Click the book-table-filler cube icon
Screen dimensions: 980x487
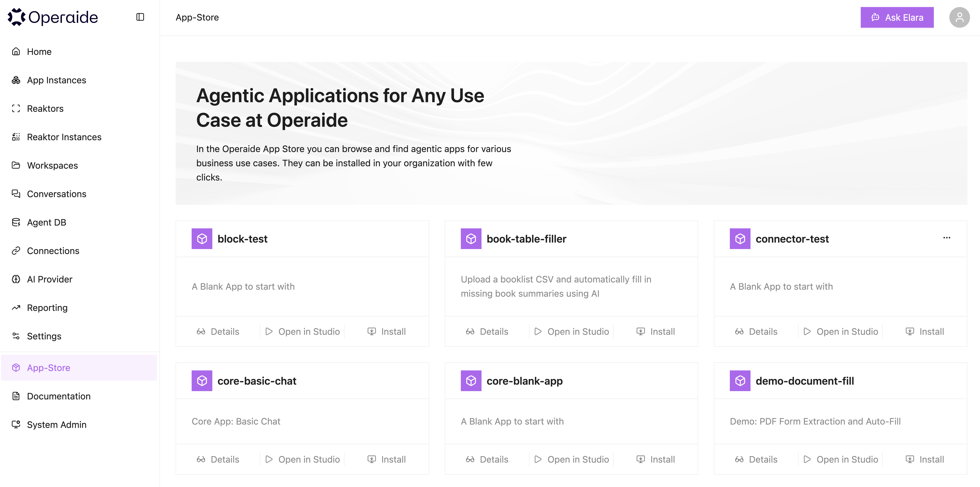tap(471, 239)
